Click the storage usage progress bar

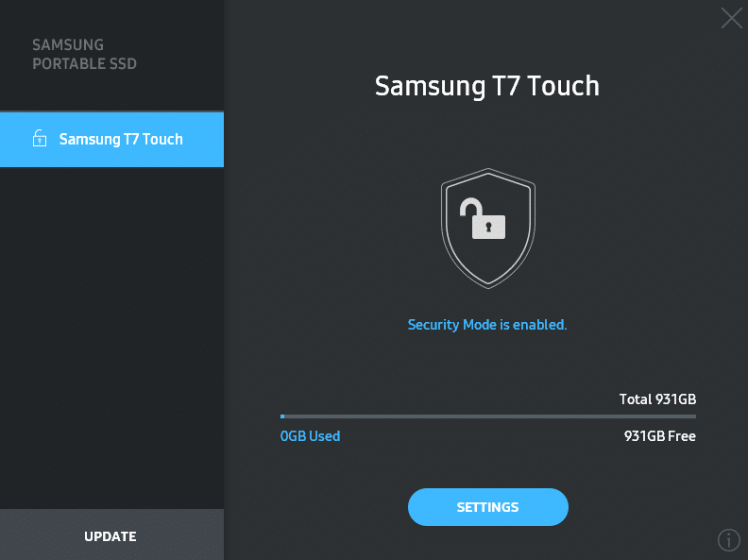point(488,416)
